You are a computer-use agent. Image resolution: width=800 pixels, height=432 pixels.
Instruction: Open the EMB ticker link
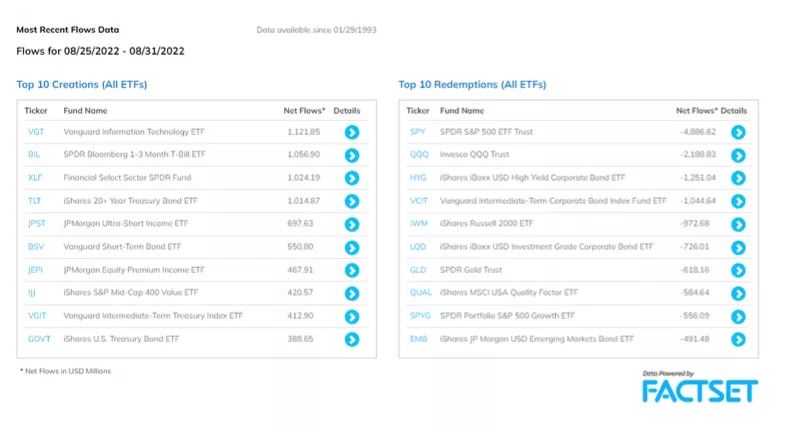coord(418,339)
